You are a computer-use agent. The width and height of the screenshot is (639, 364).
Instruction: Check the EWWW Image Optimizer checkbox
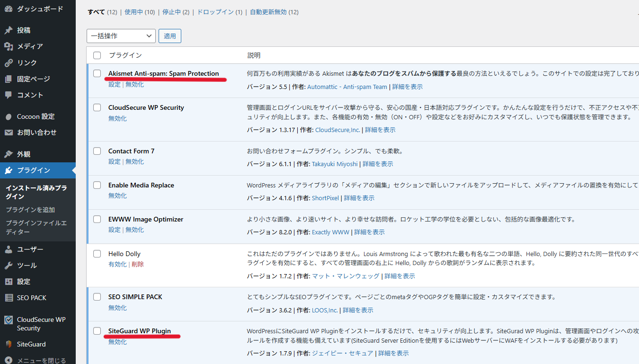(97, 219)
